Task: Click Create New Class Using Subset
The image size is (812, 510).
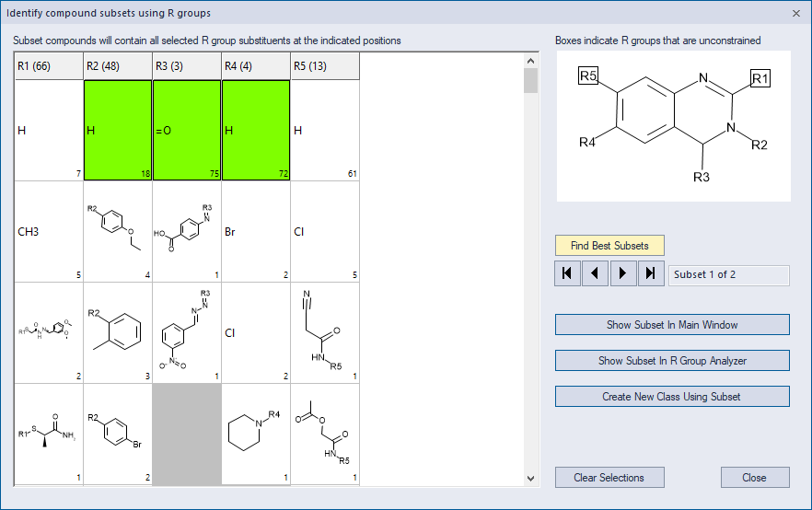Action: point(672,397)
